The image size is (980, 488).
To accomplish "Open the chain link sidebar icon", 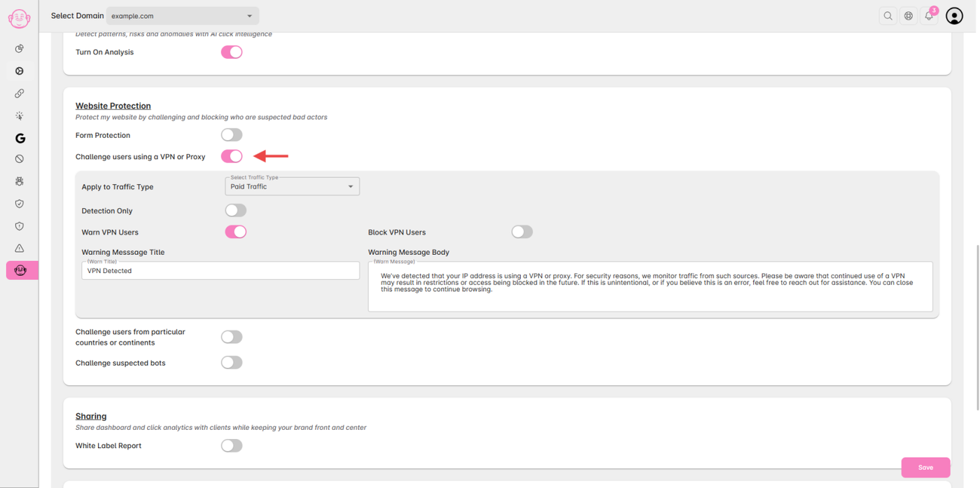I will (x=20, y=93).
